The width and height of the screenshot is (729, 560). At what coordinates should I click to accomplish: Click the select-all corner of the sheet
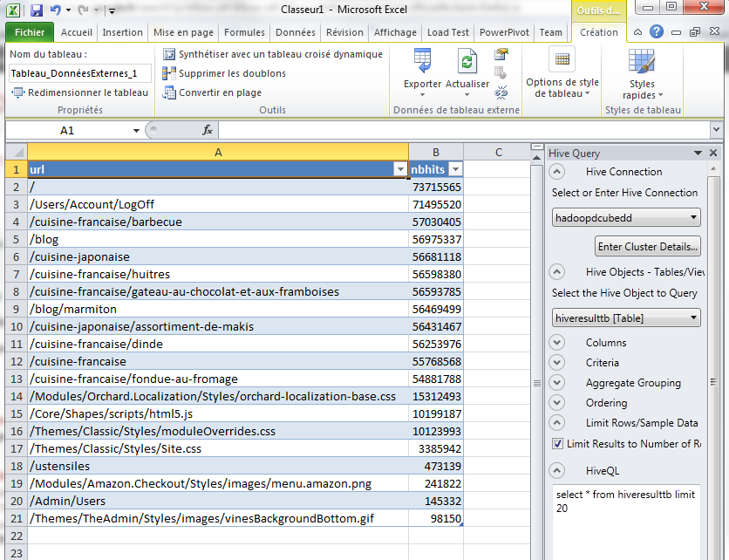[17, 152]
